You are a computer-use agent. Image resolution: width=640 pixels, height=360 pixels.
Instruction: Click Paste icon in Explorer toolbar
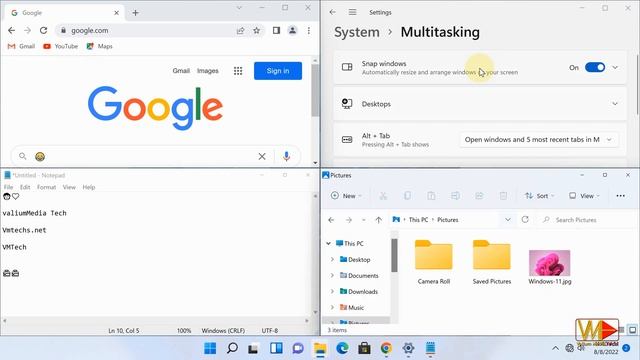point(431,196)
